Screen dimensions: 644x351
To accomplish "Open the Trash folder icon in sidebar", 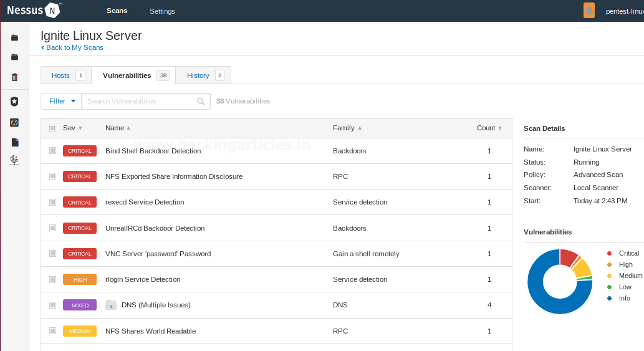I will tap(14, 77).
